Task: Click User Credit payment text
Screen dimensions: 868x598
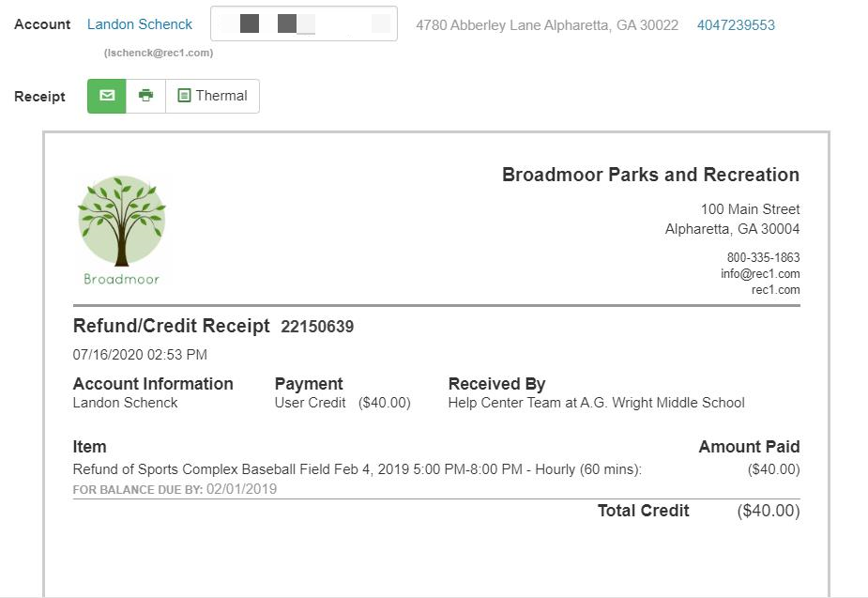Action: [x=310, y=403]
